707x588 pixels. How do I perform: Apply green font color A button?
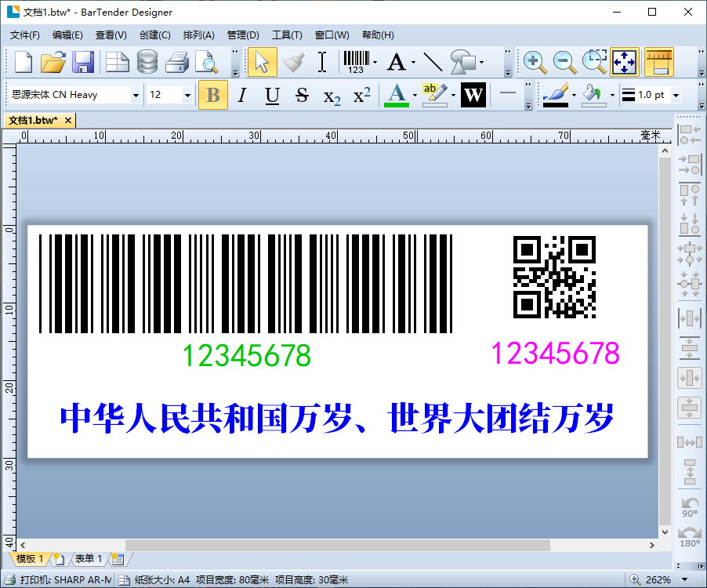(397, 95)
